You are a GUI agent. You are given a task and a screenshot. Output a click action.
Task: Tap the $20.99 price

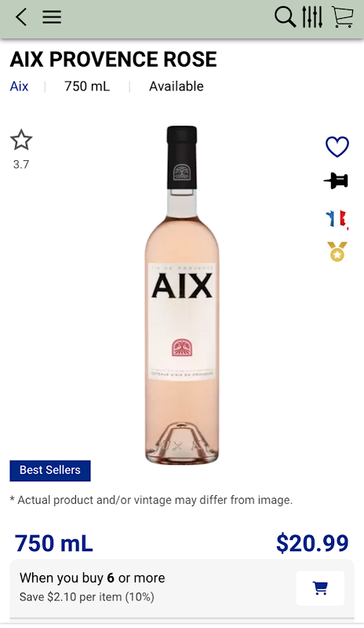point(312,543)
